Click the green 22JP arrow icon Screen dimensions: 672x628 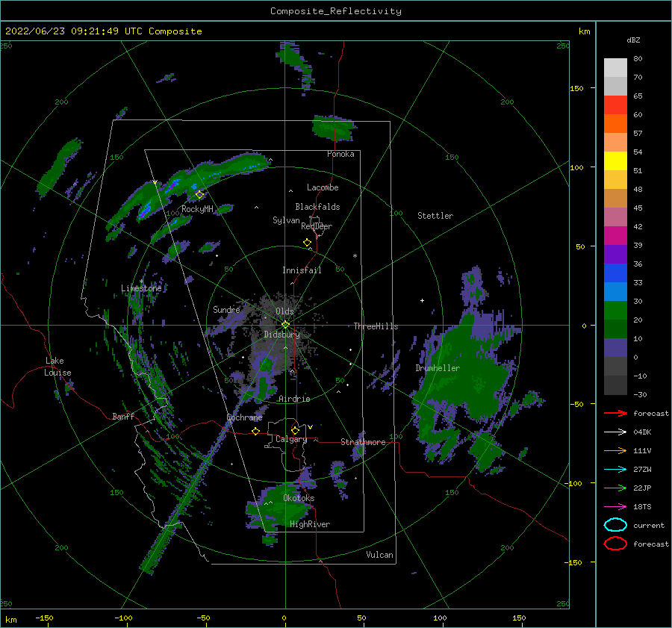pos(615,488)
